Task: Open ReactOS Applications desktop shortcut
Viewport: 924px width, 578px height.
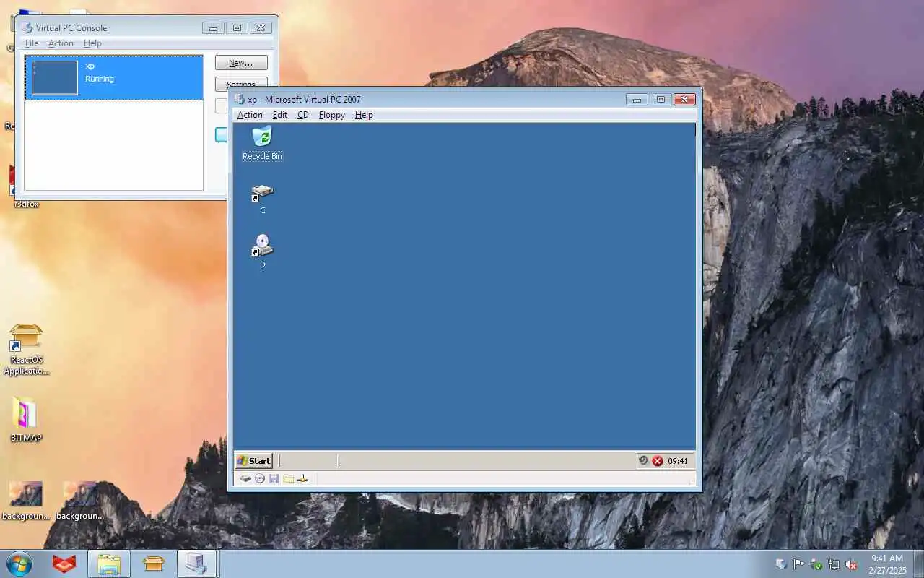Action: tap(26, 349)
